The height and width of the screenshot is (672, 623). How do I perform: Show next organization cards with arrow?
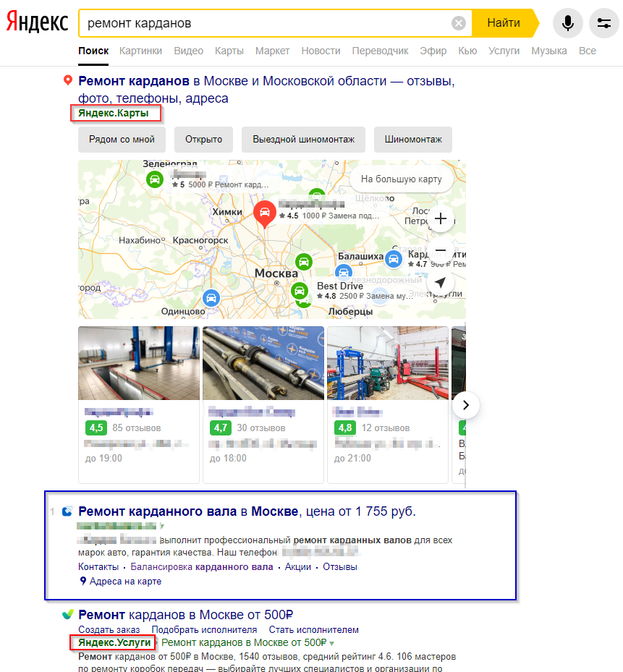pyautogui.click(x=466, y=405)
